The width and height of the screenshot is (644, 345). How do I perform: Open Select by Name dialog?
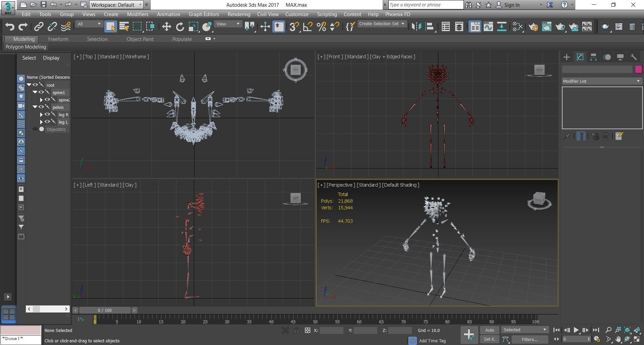pyautogui.click(x=124, y=27)
